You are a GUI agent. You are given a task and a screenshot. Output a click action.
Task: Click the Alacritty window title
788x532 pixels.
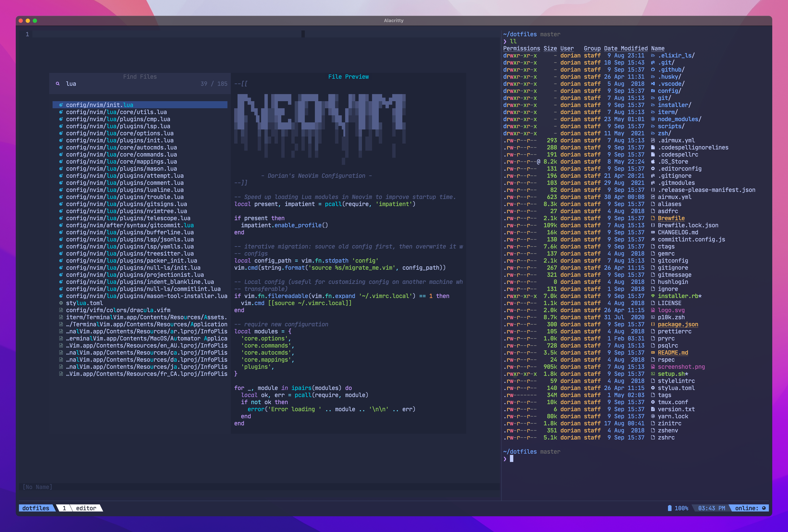(394, 21)
